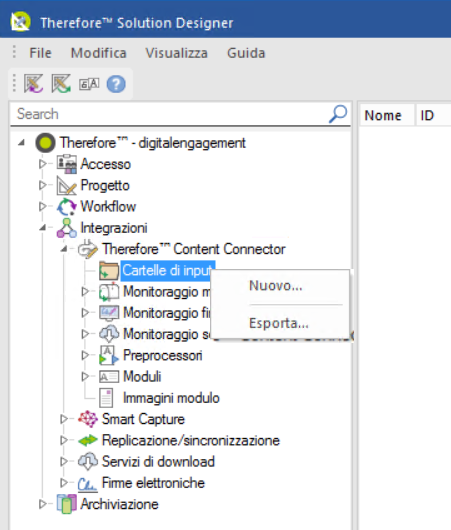Select the Immagini modulo tree item

(171, 398)
